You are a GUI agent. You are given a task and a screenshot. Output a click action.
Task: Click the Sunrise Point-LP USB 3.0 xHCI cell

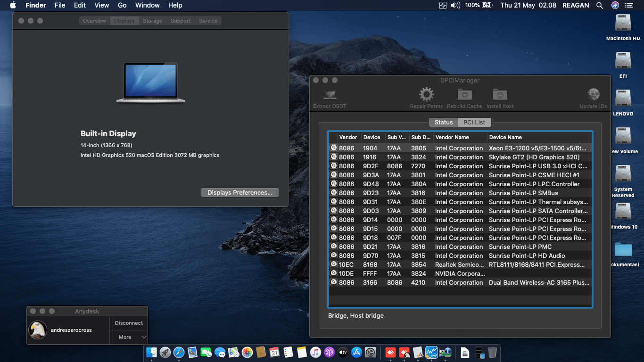click(538, 166)
